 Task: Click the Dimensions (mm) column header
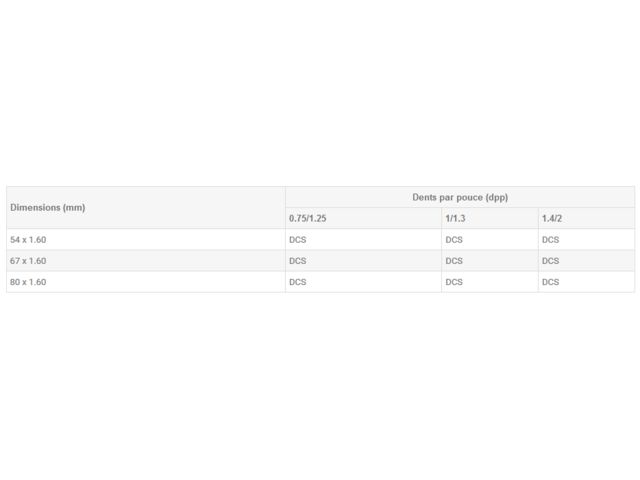point(48,207)
